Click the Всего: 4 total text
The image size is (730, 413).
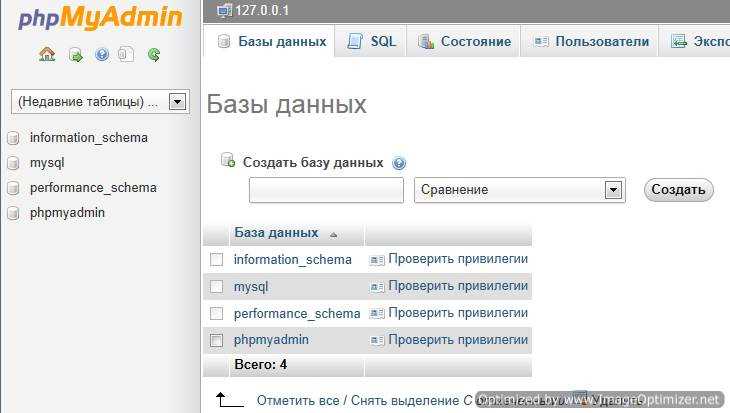(x=261, y=365)
